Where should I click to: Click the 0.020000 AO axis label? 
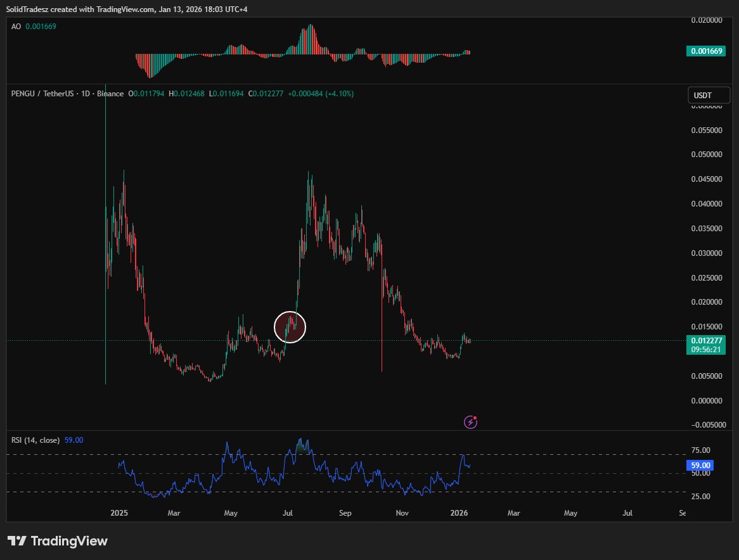[x=707, y=20]
